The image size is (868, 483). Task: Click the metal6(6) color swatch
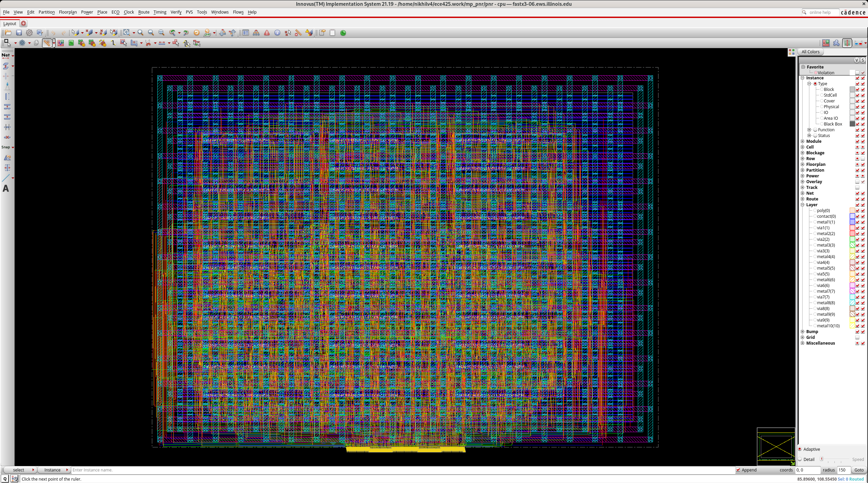pos(852,279)
